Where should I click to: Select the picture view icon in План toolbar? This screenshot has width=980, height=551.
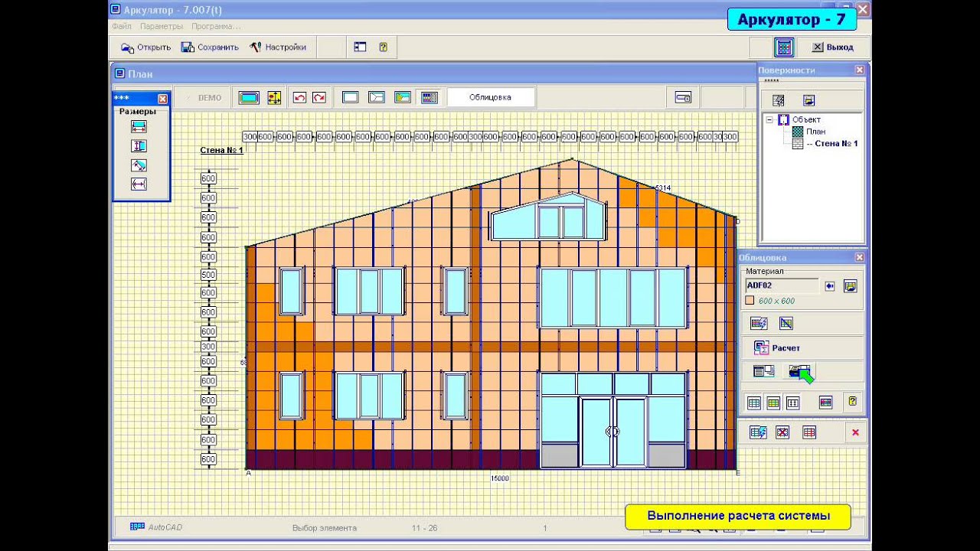coord(403,98)
